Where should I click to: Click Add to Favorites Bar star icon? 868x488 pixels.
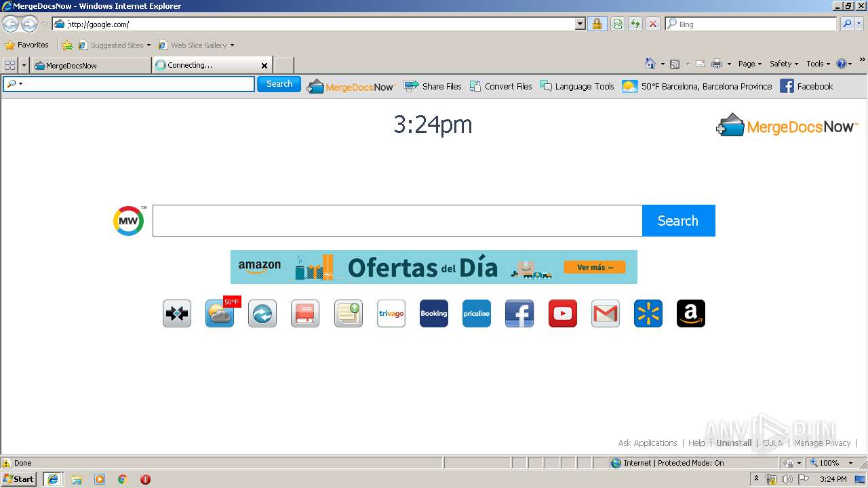coord(67,45)
